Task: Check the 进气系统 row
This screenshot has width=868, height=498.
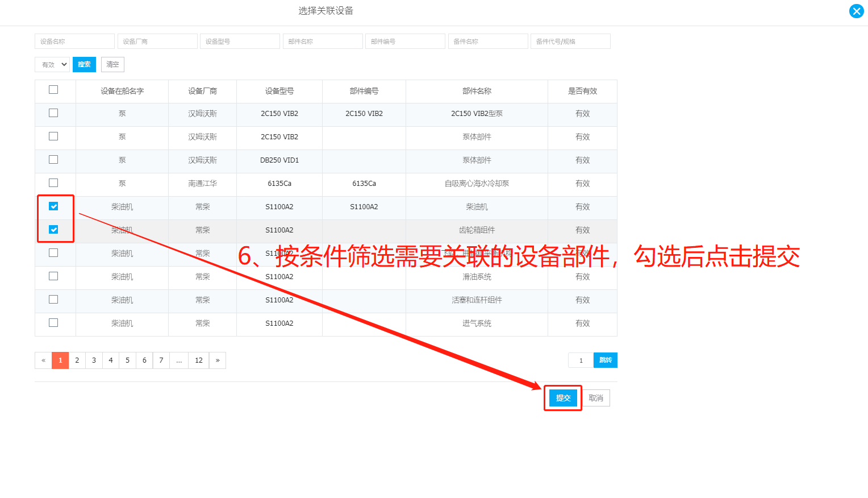Action: (x=53, y=323)
